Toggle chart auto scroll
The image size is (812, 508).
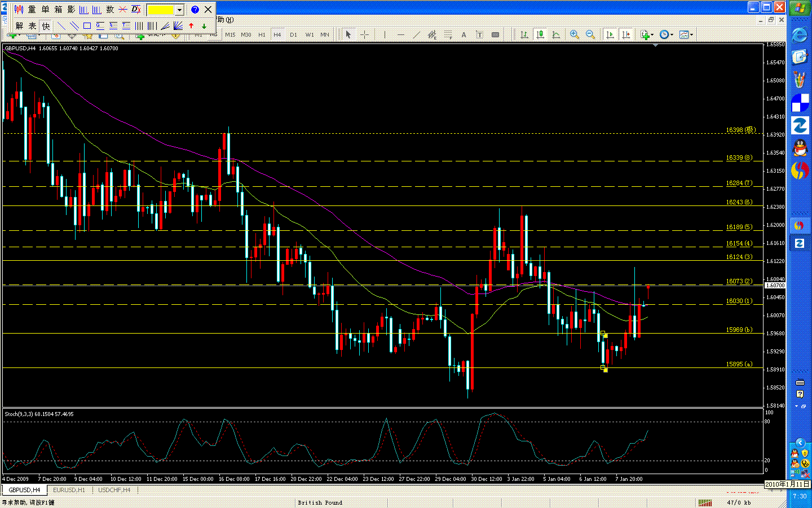coord(610,35)
